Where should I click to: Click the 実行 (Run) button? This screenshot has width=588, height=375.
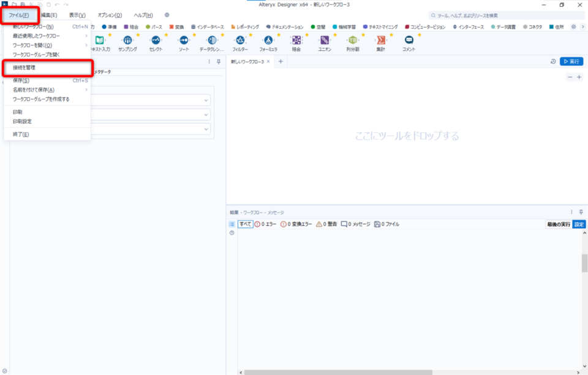click(x=571, y=61)
